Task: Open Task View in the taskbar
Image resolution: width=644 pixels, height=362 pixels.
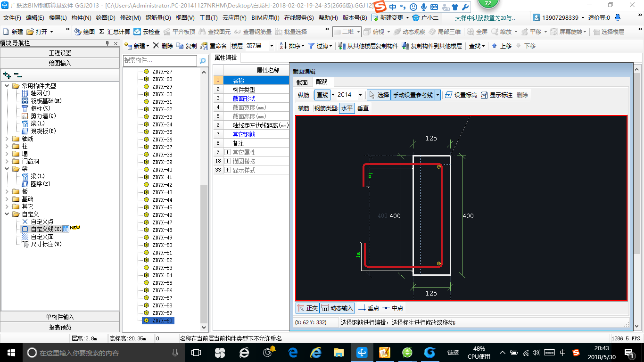Action: coord(196,352)
